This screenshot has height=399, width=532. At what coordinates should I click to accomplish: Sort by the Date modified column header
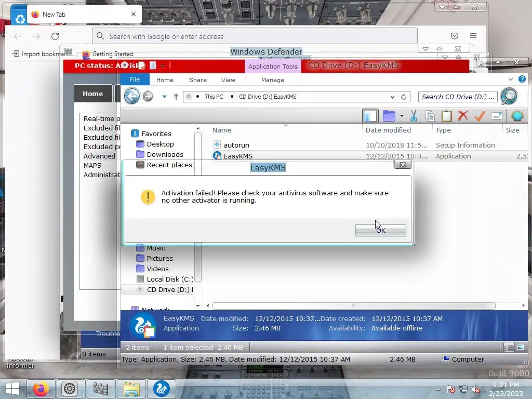coord(388,130)
